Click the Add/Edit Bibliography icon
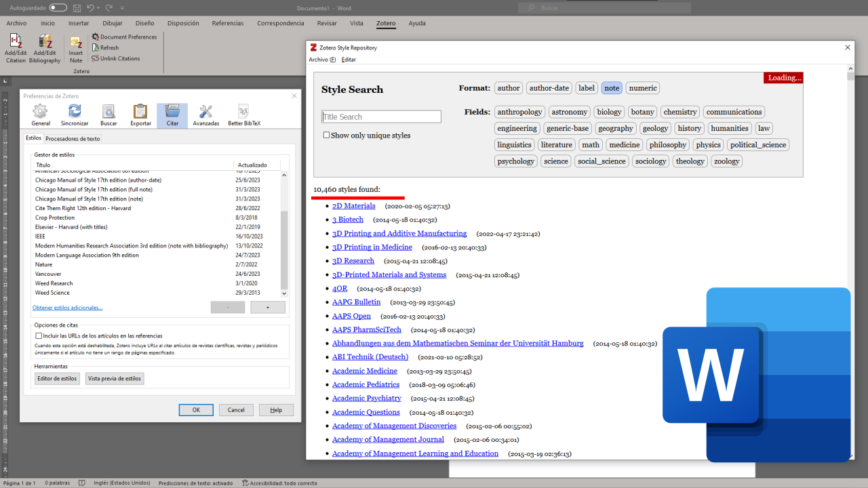868x488 pixels. click(45, 43)
